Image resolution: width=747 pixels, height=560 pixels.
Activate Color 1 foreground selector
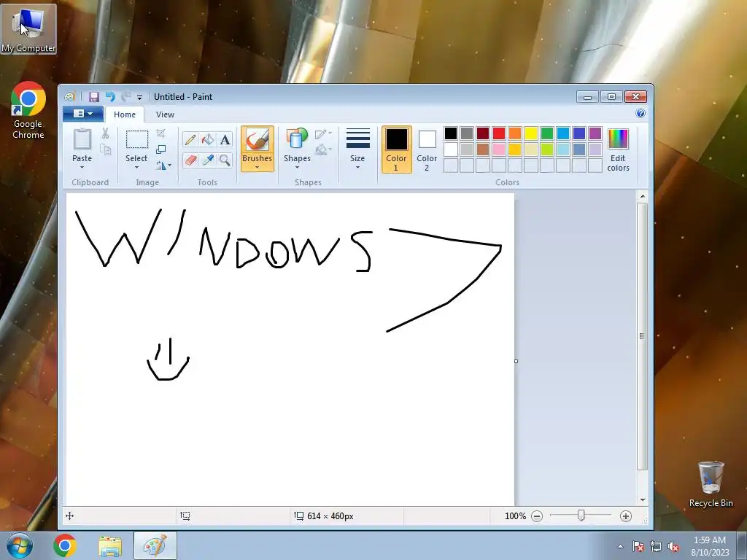click(396, 149)
